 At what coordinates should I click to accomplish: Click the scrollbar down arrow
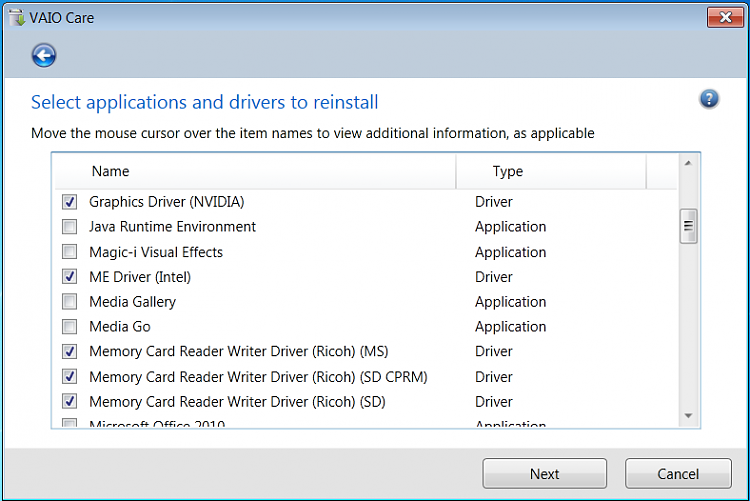(x=688, y=416)
